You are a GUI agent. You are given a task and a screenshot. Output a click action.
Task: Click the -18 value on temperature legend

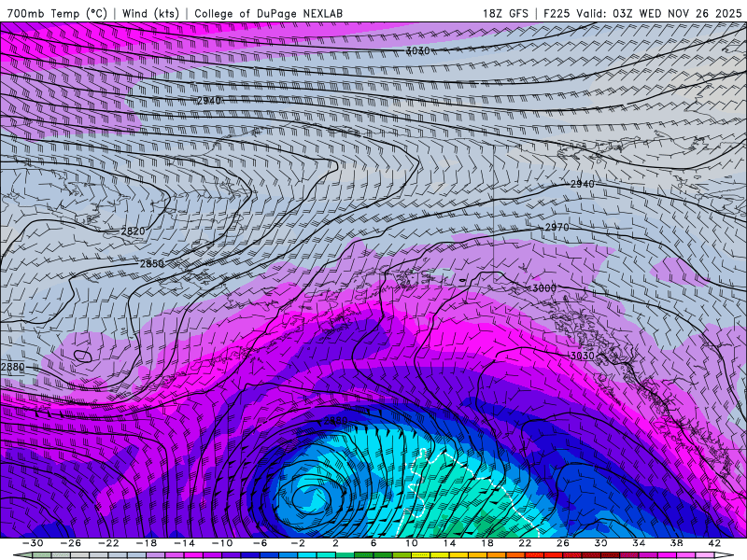147,543
